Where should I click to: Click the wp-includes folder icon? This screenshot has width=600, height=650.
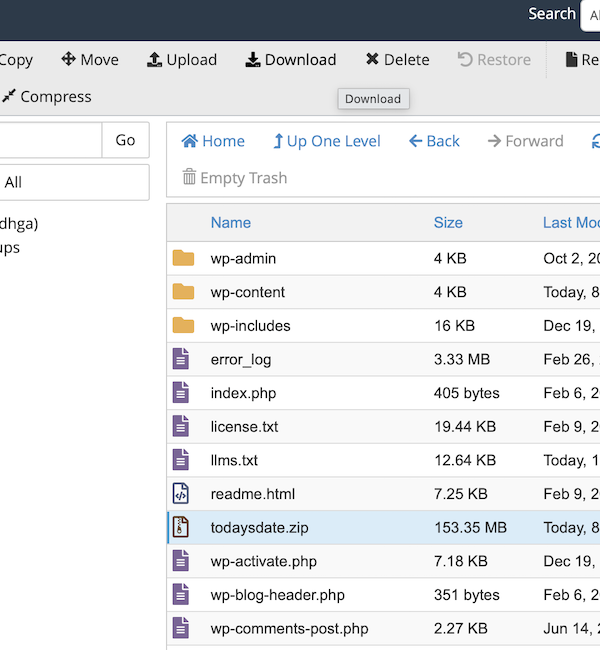[183, 325]
